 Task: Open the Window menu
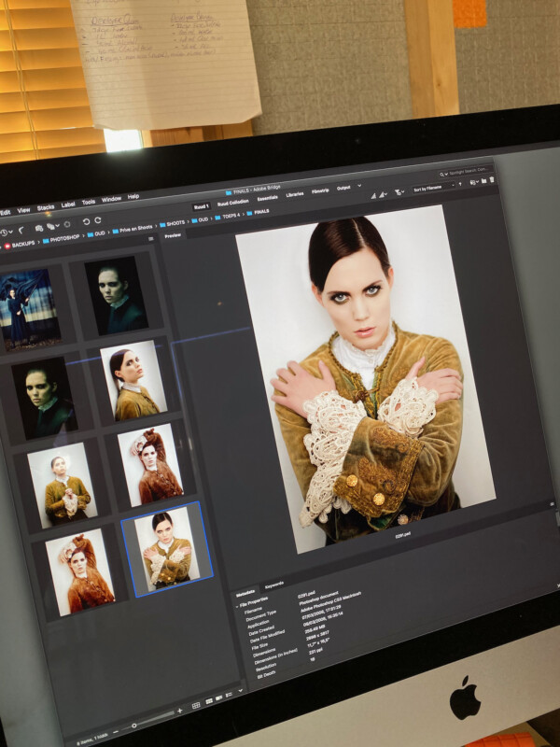tap(111, 199)
